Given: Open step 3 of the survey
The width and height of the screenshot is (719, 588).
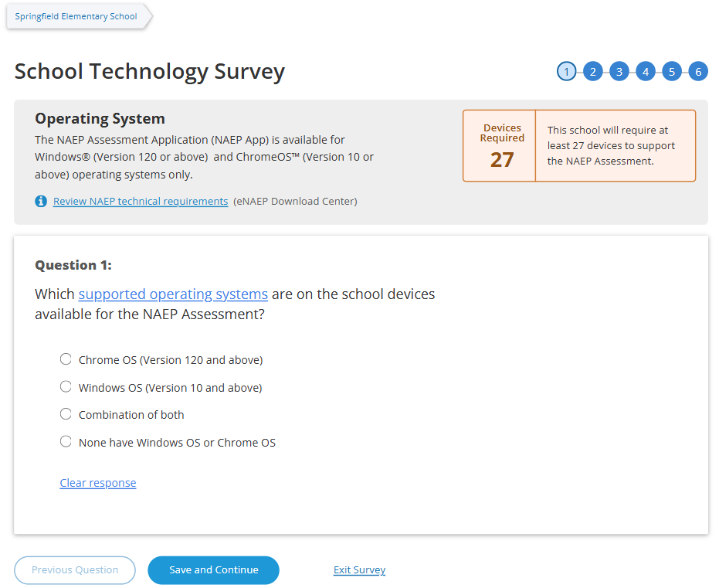Looking at the screenshot, I should [619, 72].
